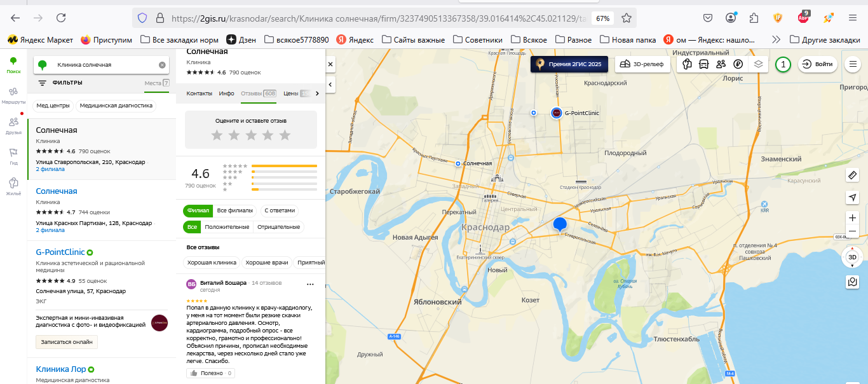This screenshot has width=868, height=384.
Task: Zoom in the map with plus
Action: (853, 217)
